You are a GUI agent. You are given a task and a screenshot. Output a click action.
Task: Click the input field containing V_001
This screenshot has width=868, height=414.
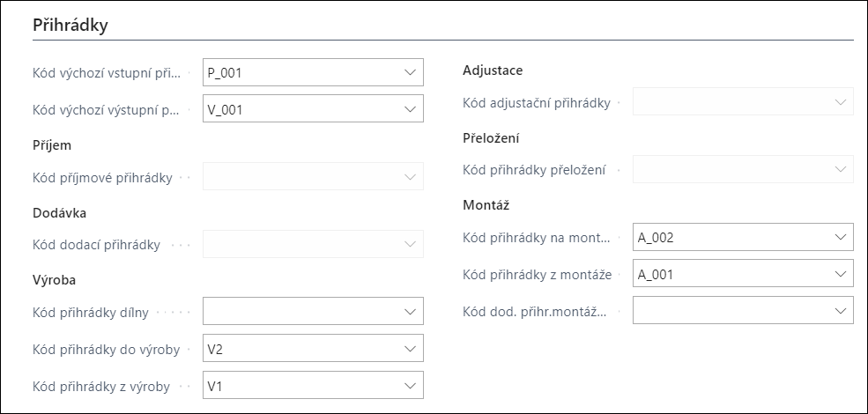point(313,109)
